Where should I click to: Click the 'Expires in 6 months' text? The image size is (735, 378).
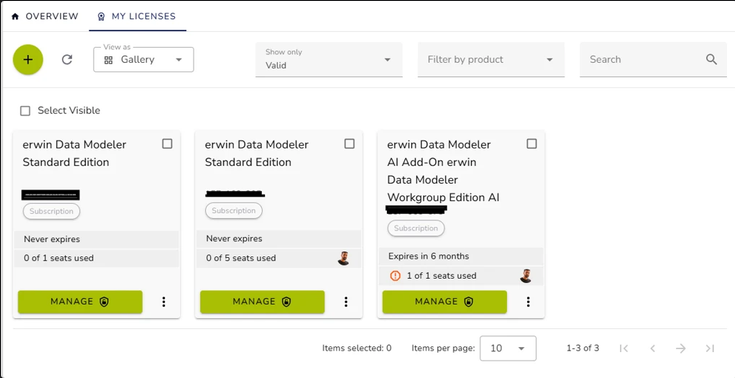tap(428, 256)
